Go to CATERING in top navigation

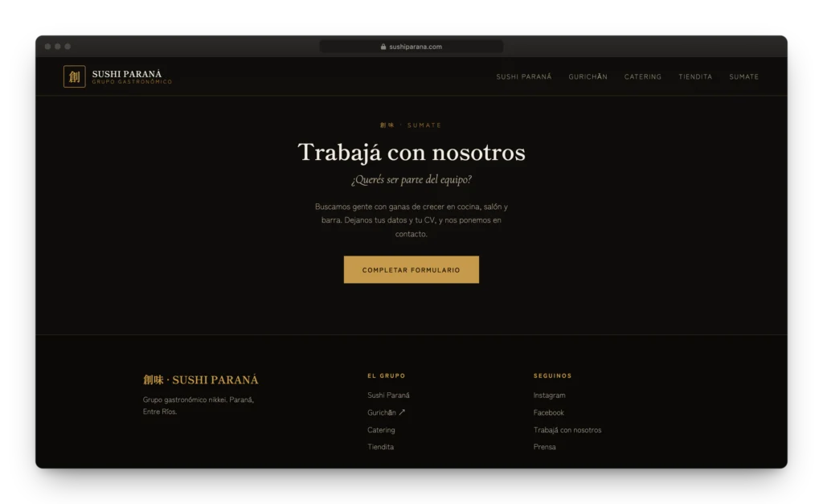(643, 76)
